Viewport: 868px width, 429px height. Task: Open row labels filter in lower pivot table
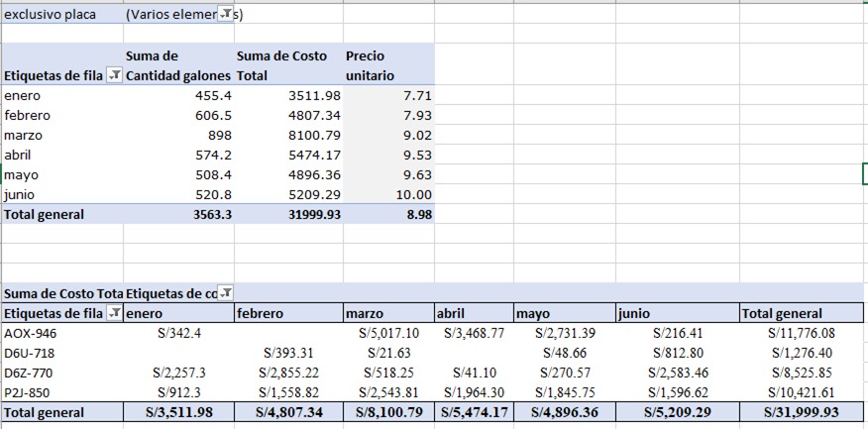coord(114,313)
